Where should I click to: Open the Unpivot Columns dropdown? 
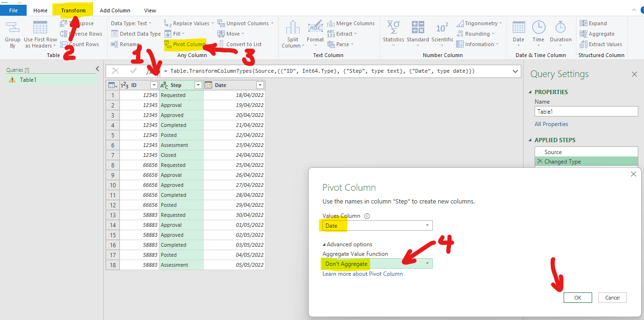[x=246, y=23]
